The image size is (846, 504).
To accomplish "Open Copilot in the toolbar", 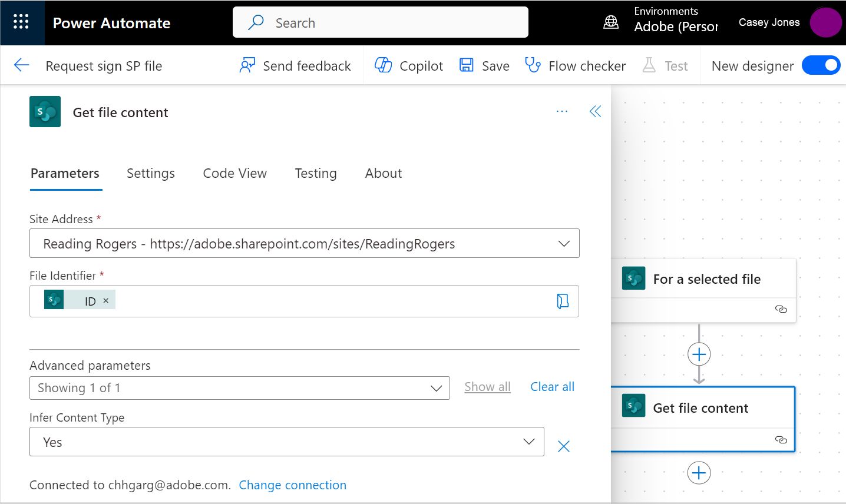I will click(408, 65).
